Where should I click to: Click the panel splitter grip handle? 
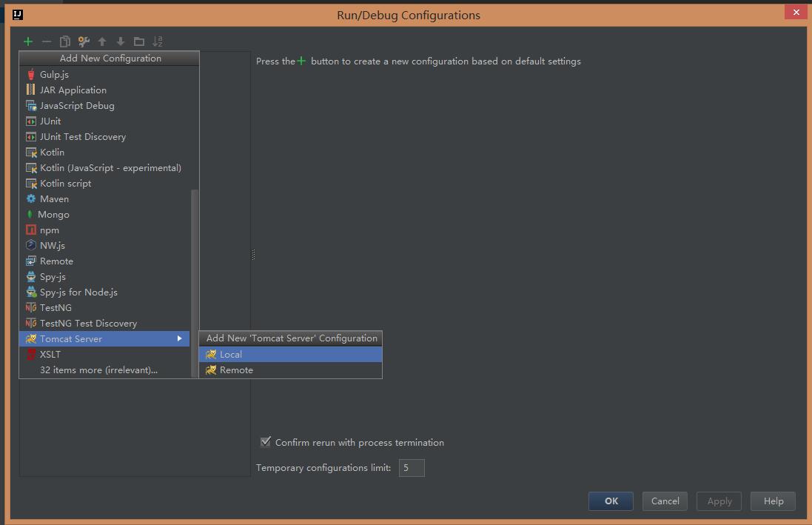click(x=253, y=255)
